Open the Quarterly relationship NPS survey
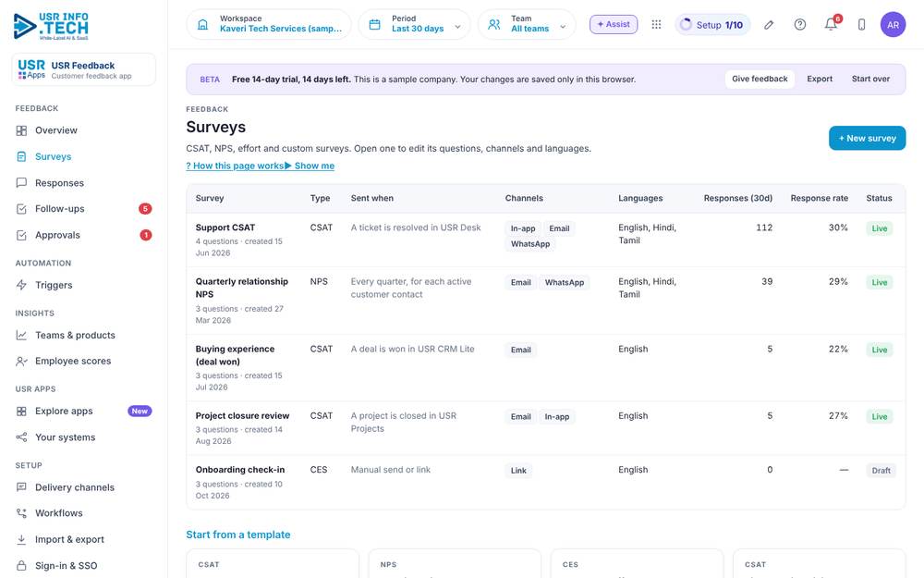 (x=241, y=288)
